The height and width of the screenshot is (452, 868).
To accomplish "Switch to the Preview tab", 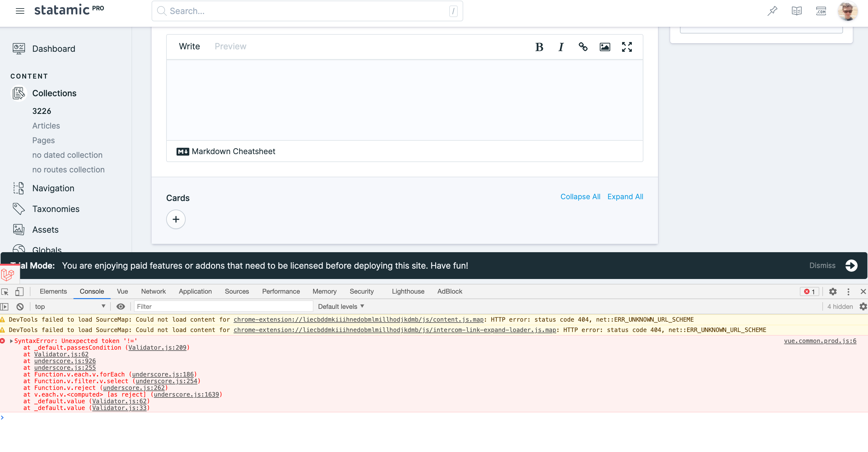I will (230, 46).
